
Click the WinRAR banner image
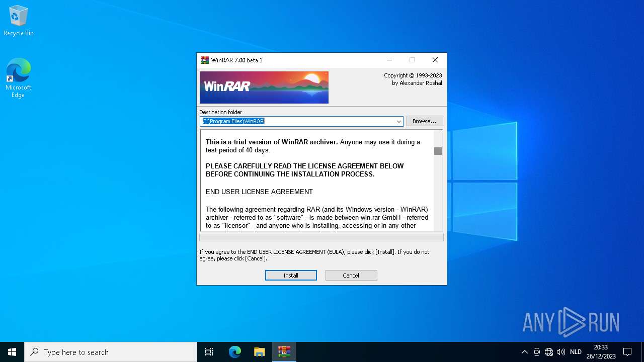tap(264, 87)
